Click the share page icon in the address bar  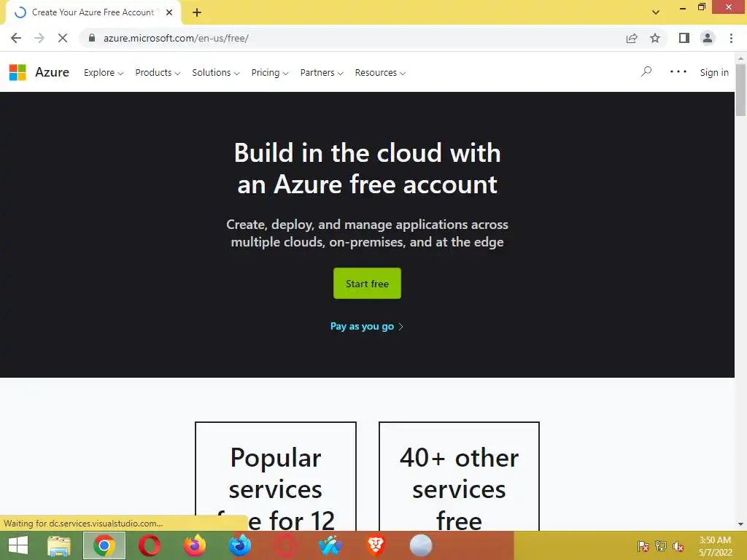pyautogui.click(x=632, y=38)
